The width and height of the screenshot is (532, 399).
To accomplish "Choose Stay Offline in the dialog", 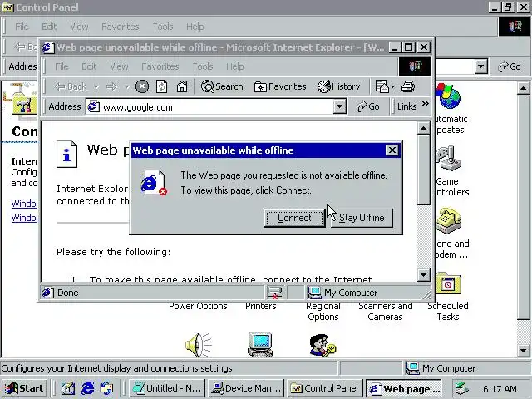I will click(362, 218).
